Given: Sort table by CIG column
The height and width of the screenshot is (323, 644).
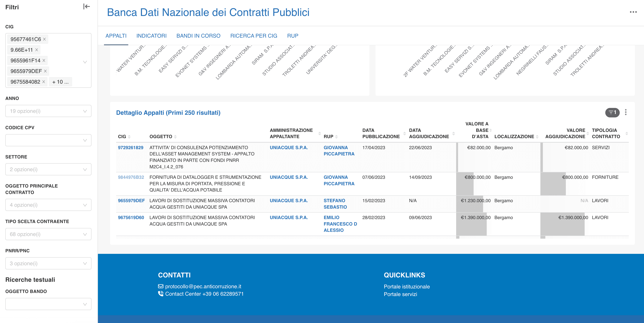Looking at the screenshot, I should [x=129, y=137].
